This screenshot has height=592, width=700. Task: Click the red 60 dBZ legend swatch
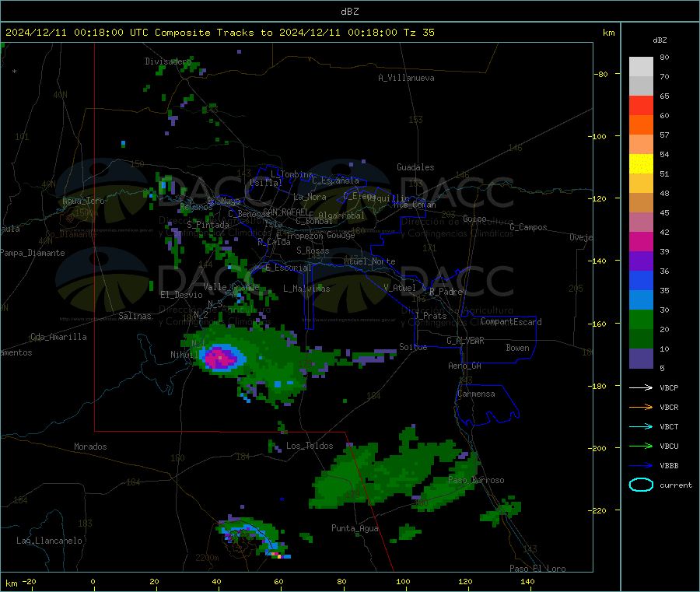click(x=641, y=105)
